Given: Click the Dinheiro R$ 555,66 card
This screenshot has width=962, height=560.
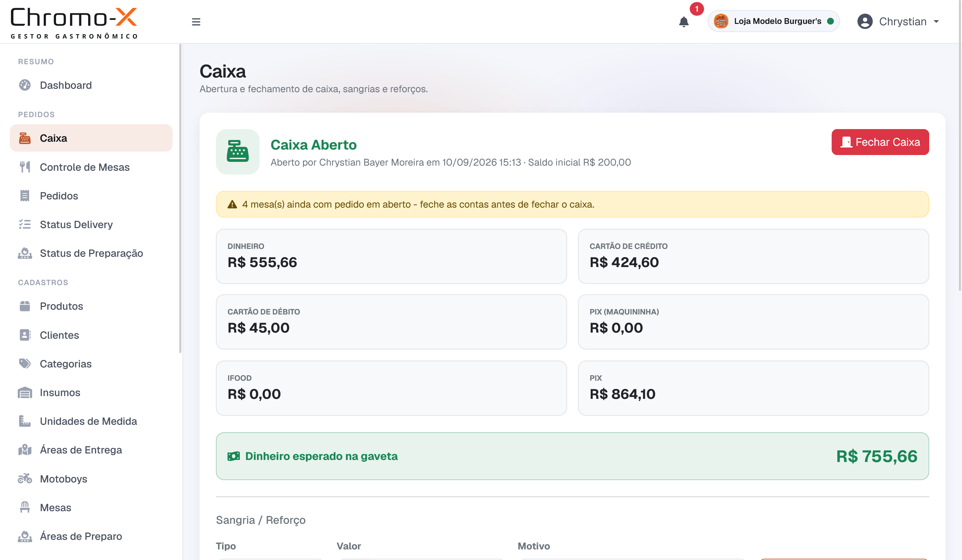Looking at the screenshot, I should 391,256.
